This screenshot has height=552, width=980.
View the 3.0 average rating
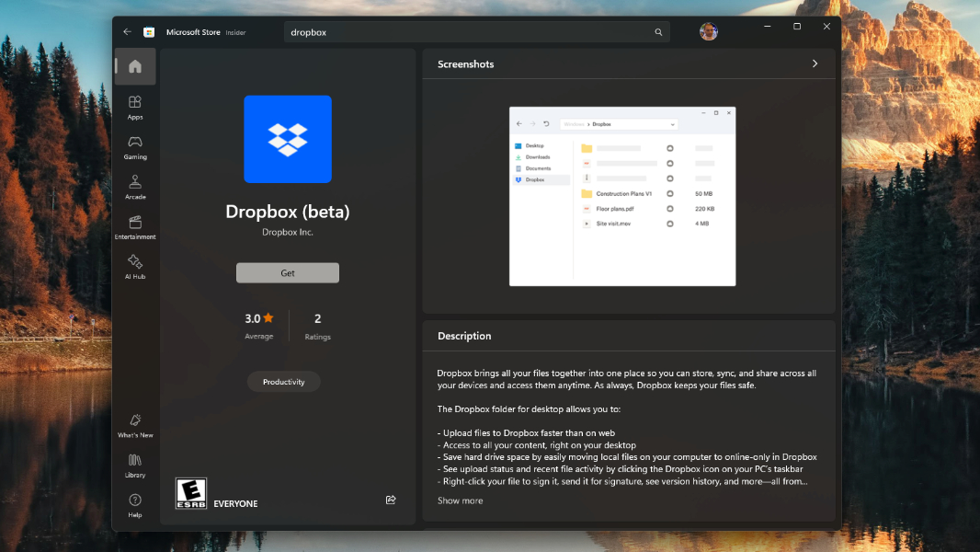258,324
